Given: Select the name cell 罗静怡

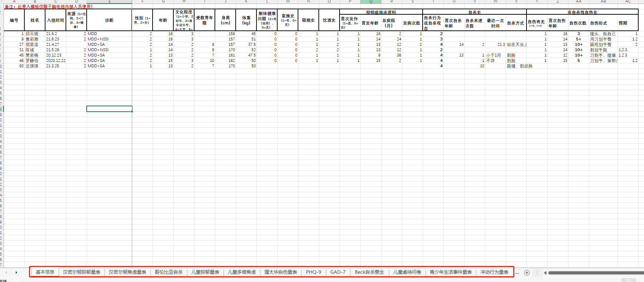Looking at the screenshot, I should (x=35, y=60).
